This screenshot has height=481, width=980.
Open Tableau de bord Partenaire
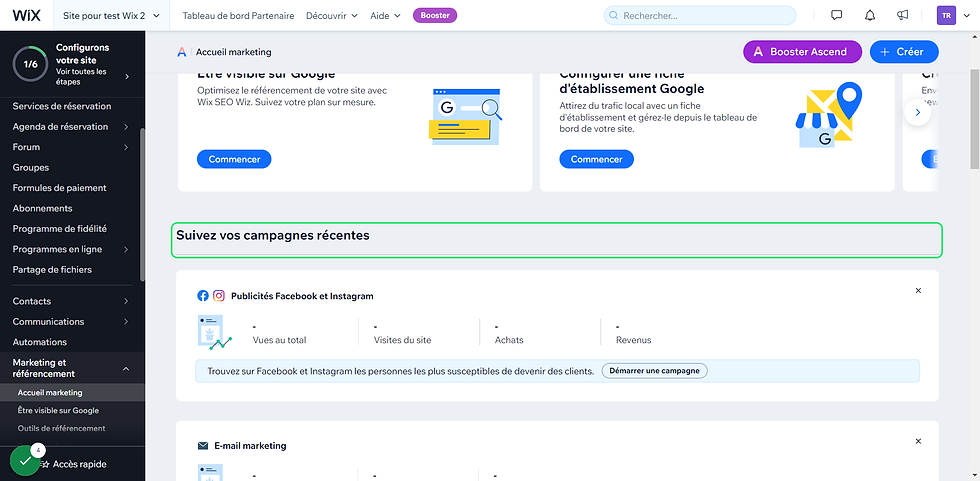point(238,16)
